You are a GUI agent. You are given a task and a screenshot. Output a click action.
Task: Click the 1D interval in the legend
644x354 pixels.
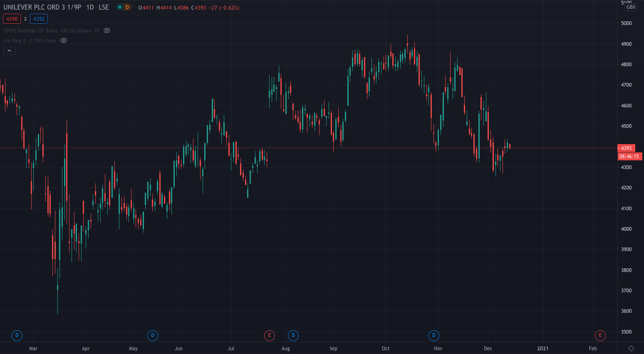pyautogui.click(x=90, y=7)
